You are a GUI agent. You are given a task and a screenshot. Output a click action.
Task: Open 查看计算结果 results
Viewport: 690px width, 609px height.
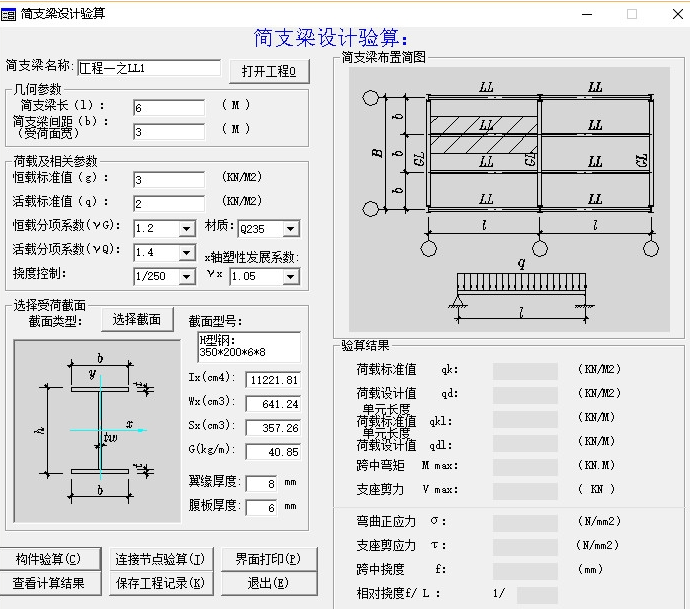tap(48, 583)
